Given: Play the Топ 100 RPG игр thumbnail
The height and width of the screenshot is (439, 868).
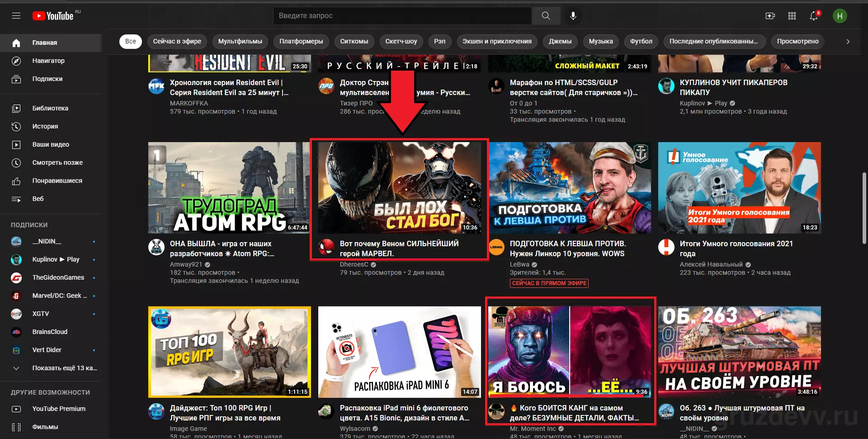Looking at the screenshot, I should (229, 352).
